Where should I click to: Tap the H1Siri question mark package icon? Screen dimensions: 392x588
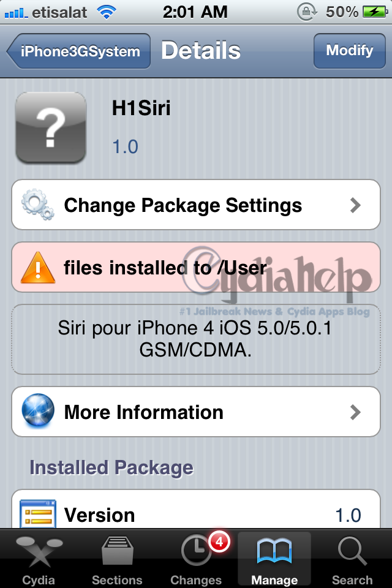[x=51, y=127]
